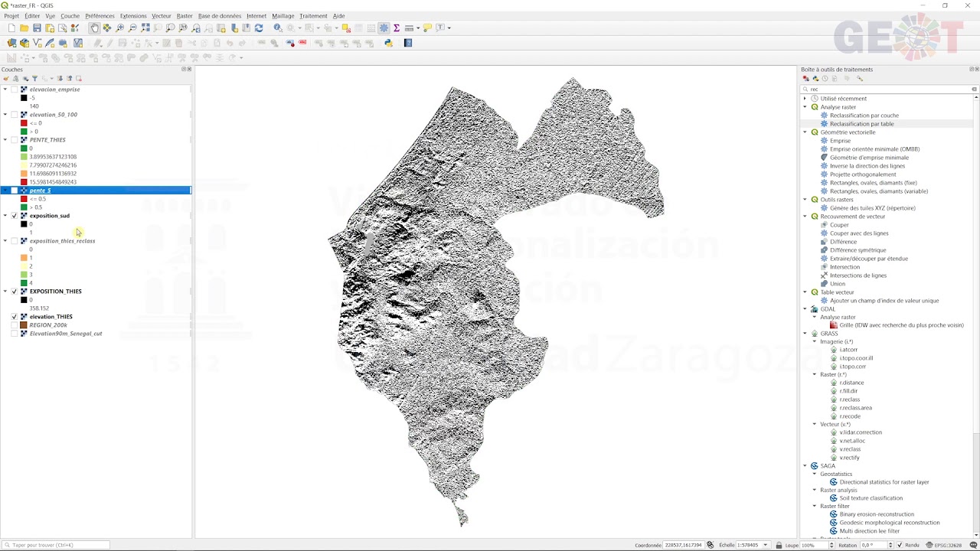Enable the exposition_thies_reclass layer
Image resolution: width=980 pixels, height=551 pixels.
15,241
